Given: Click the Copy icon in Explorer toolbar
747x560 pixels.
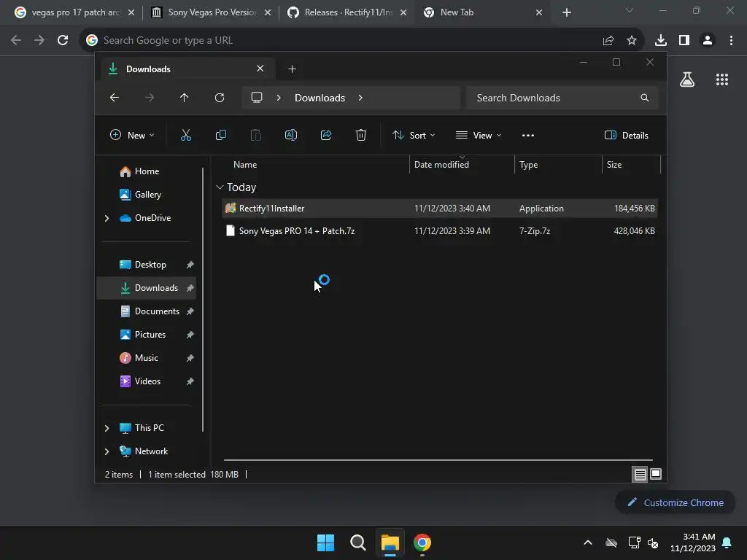Looking at the screenshot, I should point(220,135).
